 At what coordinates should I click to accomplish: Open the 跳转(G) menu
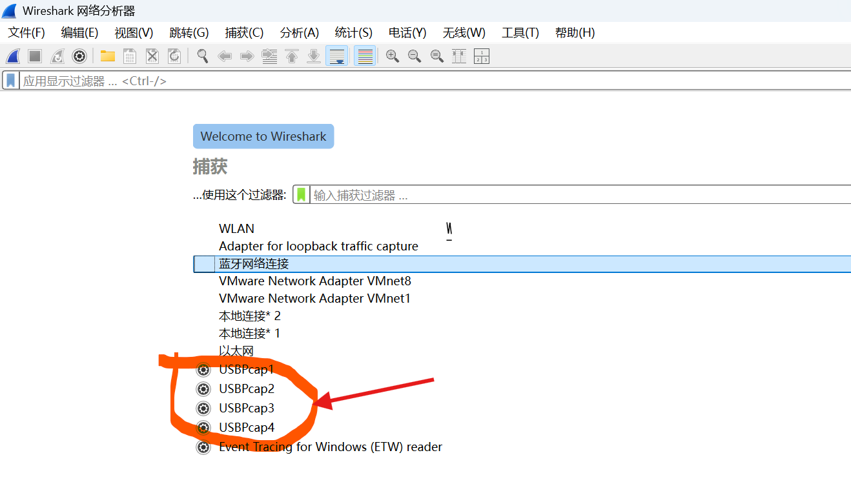pyautogui.click(x=189, y=32)
